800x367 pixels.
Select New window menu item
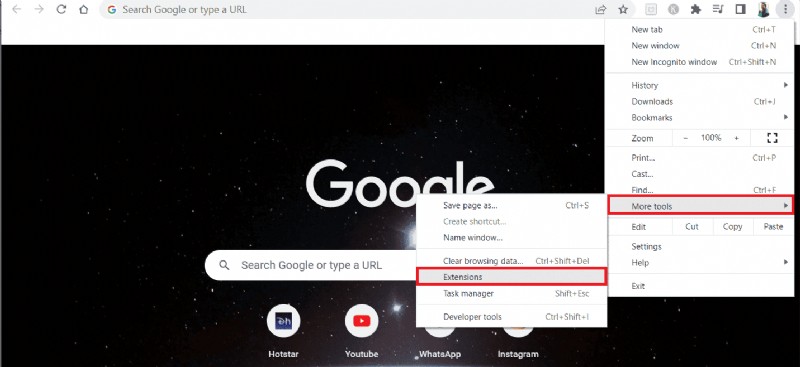(699, 45)
